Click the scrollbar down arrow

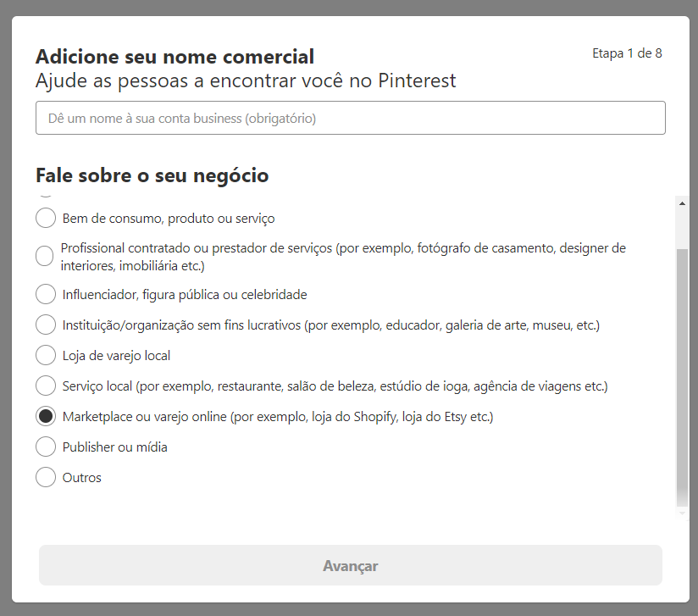(x=682, y=513)
